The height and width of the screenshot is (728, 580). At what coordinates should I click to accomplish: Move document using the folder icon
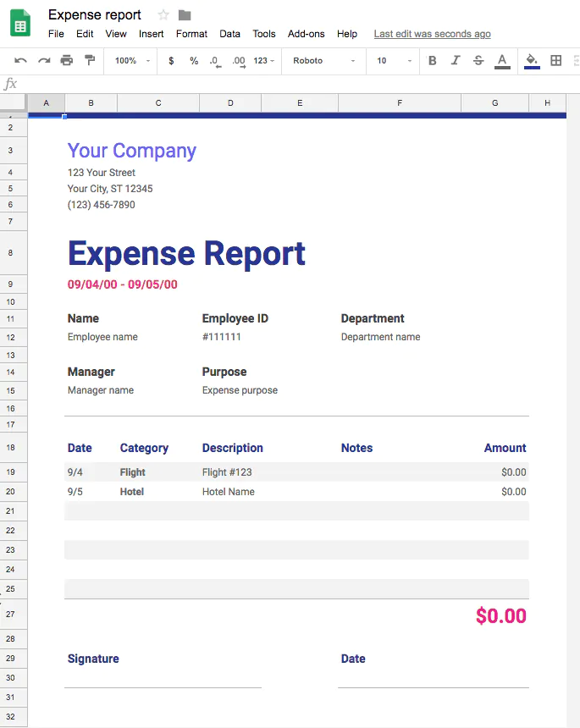(x=185, y=15)
